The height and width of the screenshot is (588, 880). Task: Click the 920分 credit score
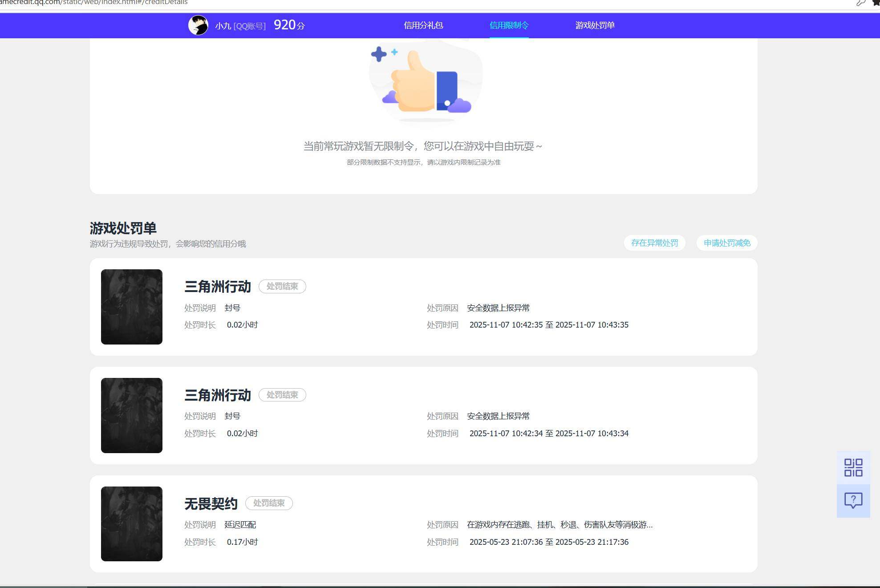[289, 25]
